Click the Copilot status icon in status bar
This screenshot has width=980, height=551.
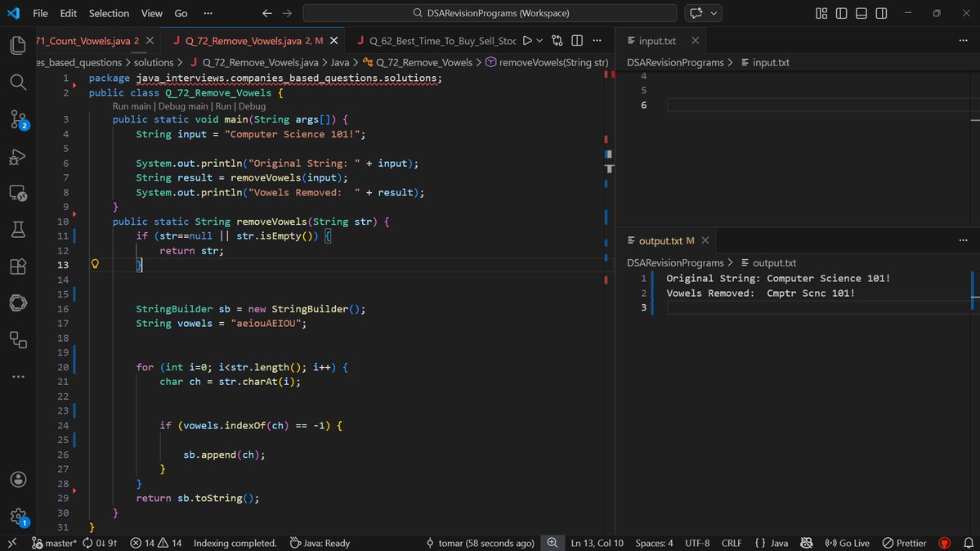806,543
